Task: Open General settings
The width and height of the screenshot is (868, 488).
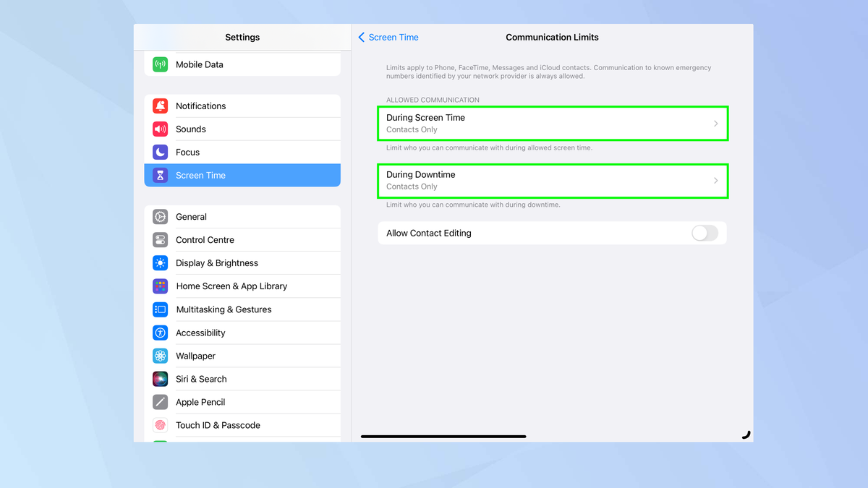Action: pyautogui.click(x=242, y=217)
